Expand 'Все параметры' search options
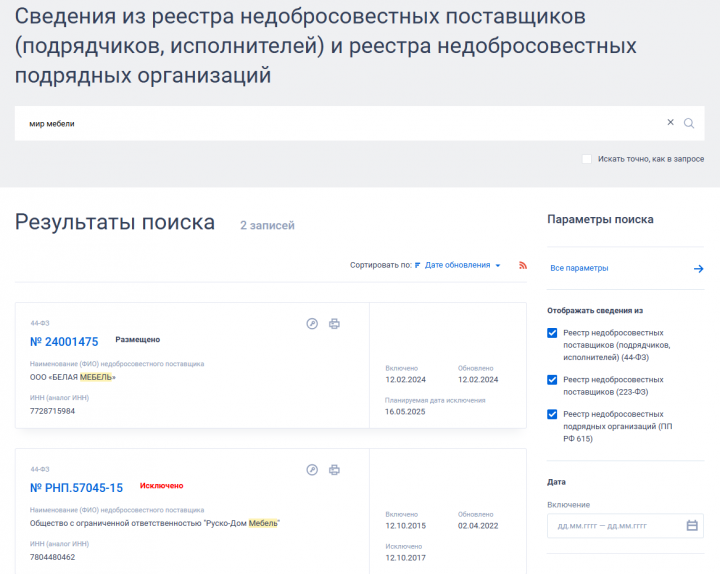 click(580, 268)
